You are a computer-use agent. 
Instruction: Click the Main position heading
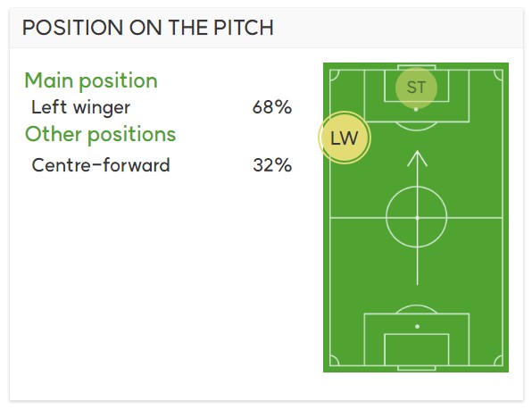coord(91,81)
